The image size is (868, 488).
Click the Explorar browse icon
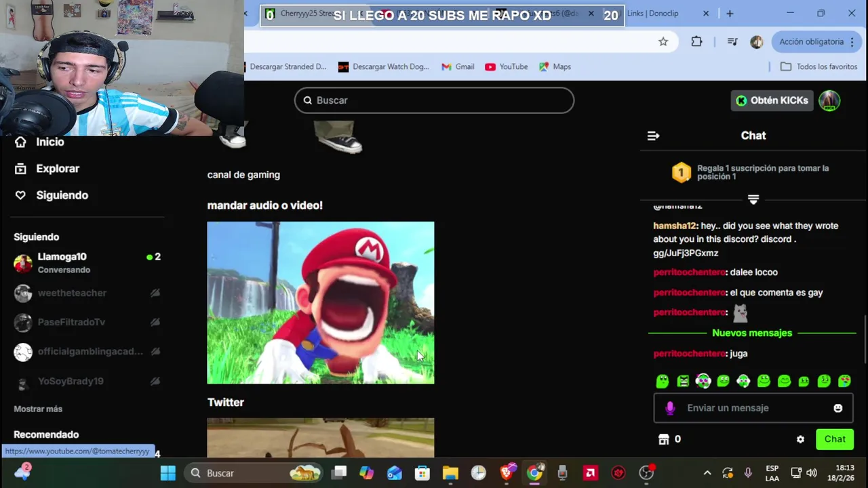pos(20,168)
